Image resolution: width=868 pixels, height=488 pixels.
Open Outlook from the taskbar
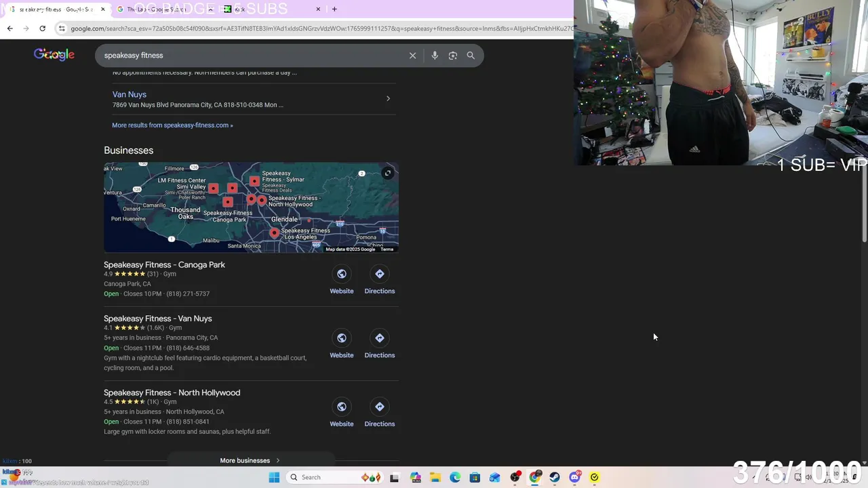coord(495,477)
